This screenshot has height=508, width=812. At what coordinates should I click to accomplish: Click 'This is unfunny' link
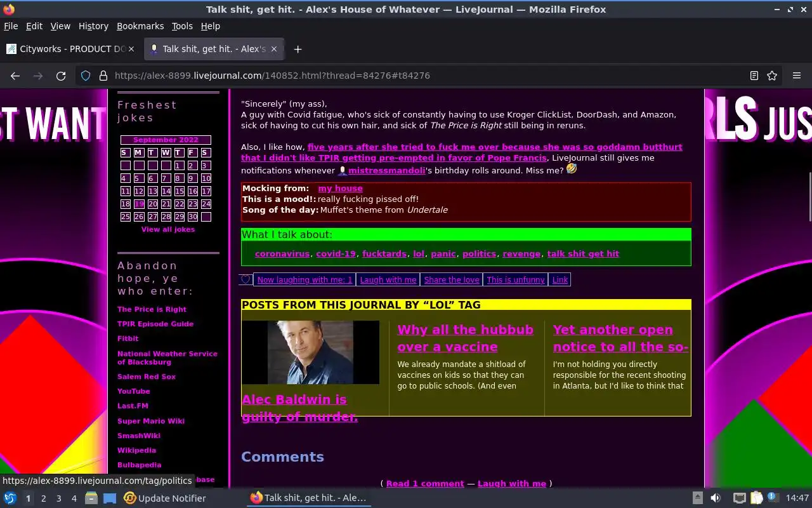pyautogui.click(x=516, y=279)
